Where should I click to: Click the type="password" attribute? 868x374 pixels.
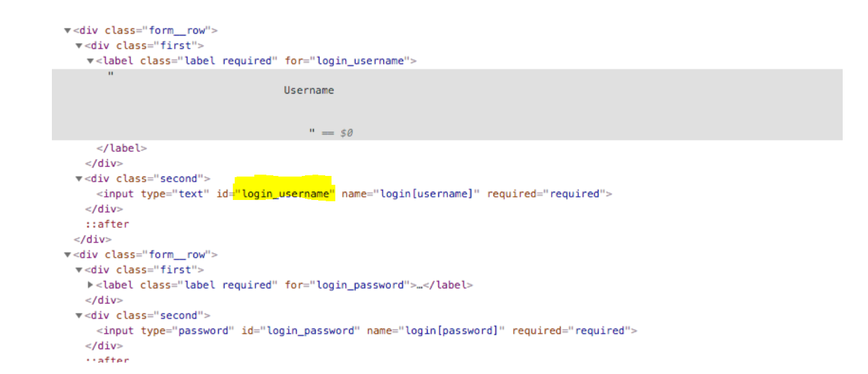click(x=187, y=330)
